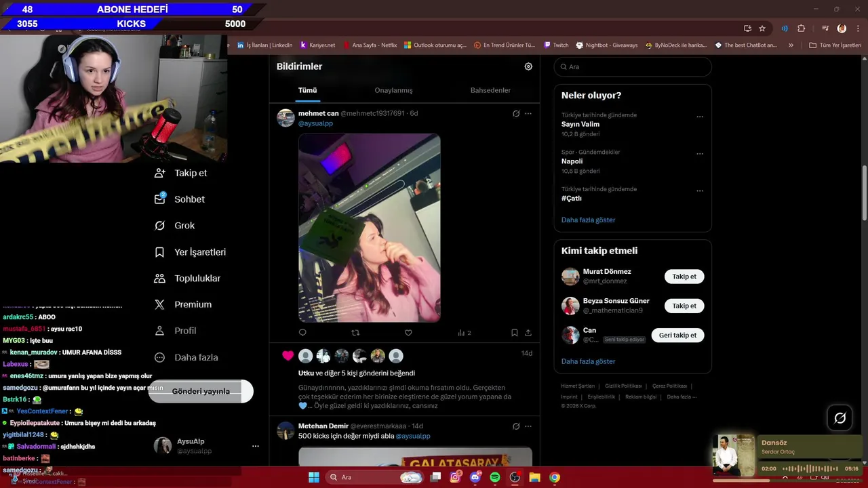The image size is (868, 488).
Task: Follow Murat Dönmez
Action: [x=684, y=277]
